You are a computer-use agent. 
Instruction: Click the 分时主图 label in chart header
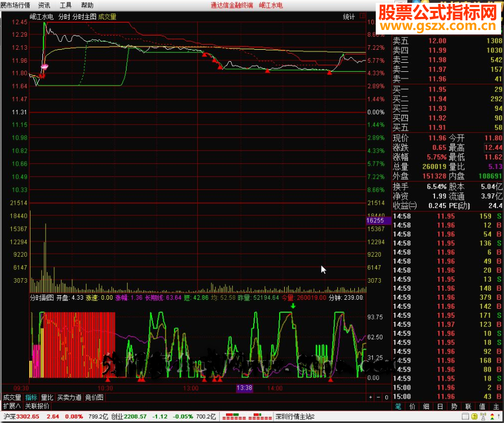[84, 17]
